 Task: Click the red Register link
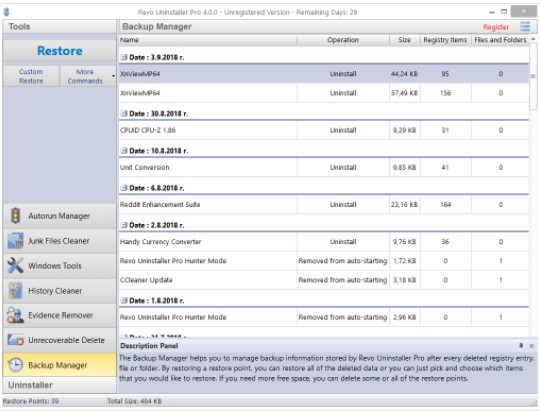(496, 27)
